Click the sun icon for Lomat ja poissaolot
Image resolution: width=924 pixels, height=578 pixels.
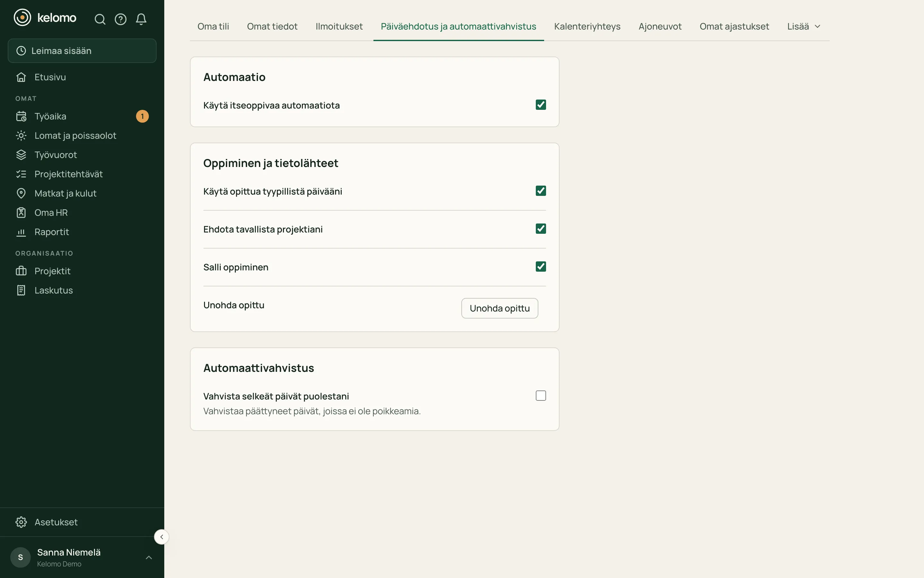[x=21, y=136]
